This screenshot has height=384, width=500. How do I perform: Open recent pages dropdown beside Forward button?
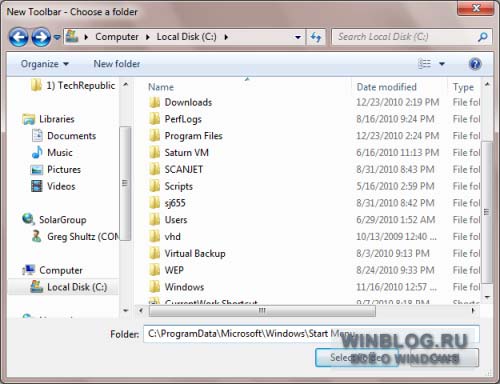coord(57,37)
